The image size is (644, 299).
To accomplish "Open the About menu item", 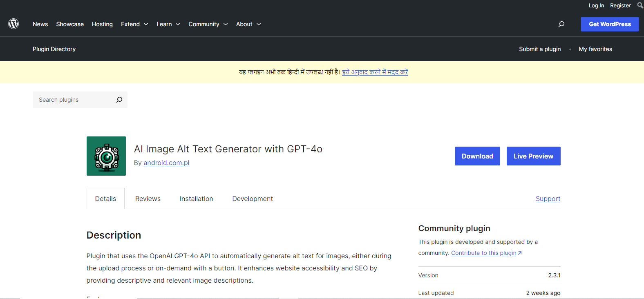I will 244,24.
